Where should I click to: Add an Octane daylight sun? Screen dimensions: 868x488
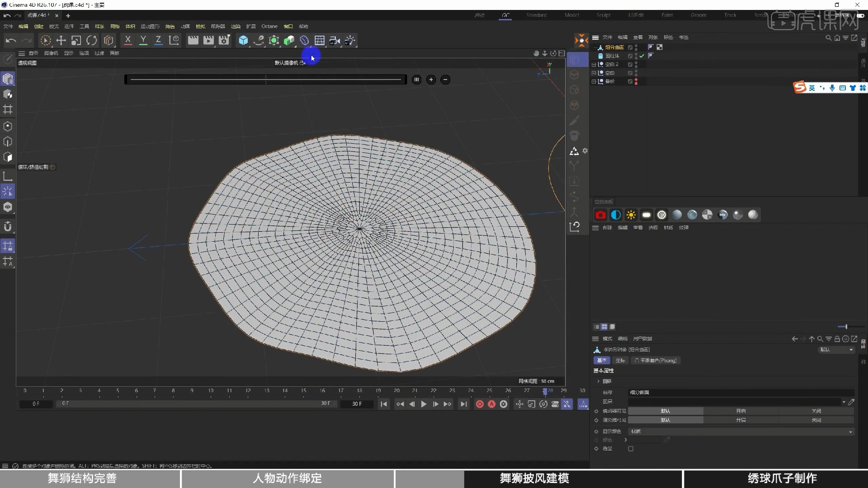631,215
